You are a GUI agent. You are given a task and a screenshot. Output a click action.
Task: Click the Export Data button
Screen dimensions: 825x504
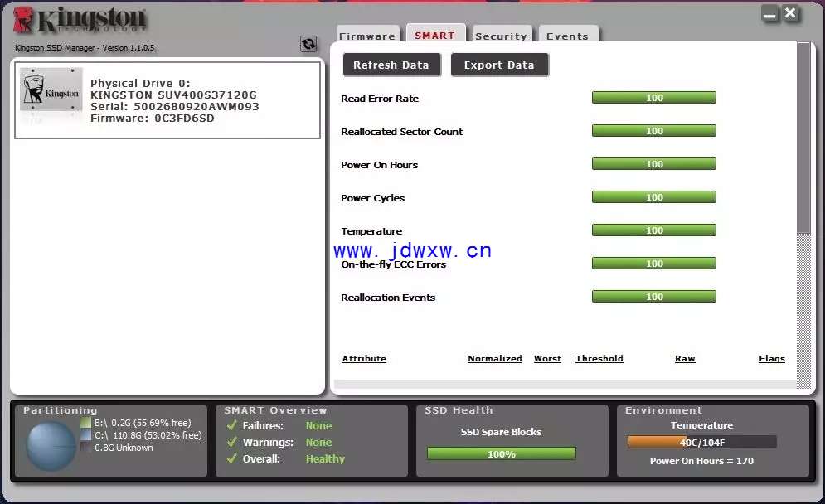[x=499, y=65]
